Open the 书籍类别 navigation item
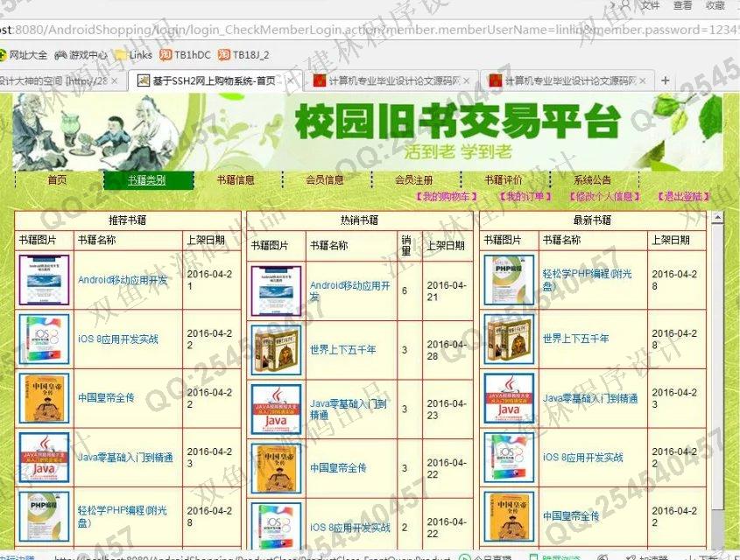 [147, 180]
